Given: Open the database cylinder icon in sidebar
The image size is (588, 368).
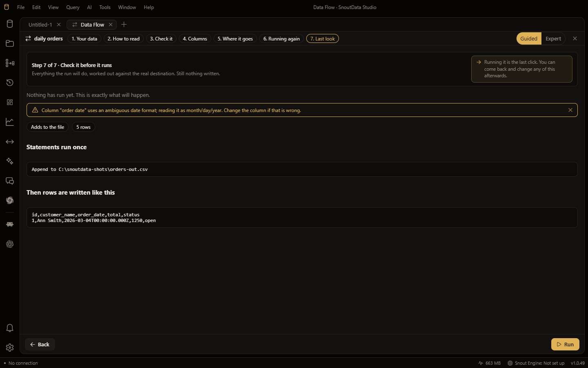Looking at the screenshot, I should (10, 24).
